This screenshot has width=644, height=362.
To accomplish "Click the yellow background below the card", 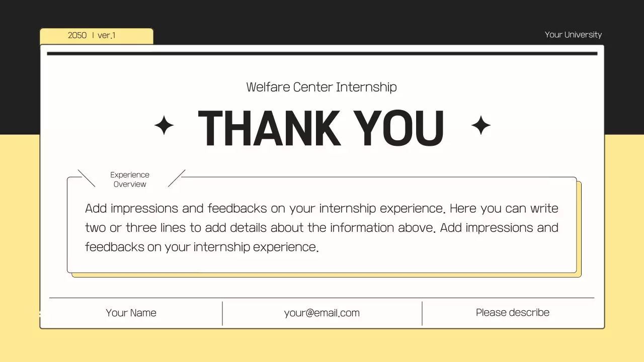I will coord(322,346).
